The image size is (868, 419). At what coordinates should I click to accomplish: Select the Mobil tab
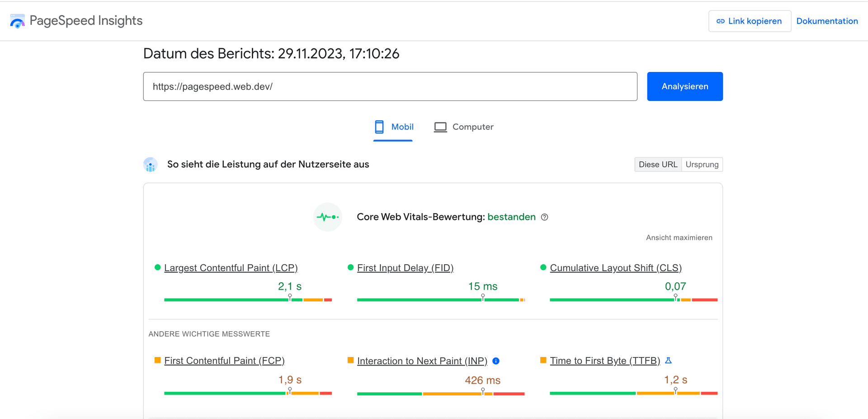(393, 127)
